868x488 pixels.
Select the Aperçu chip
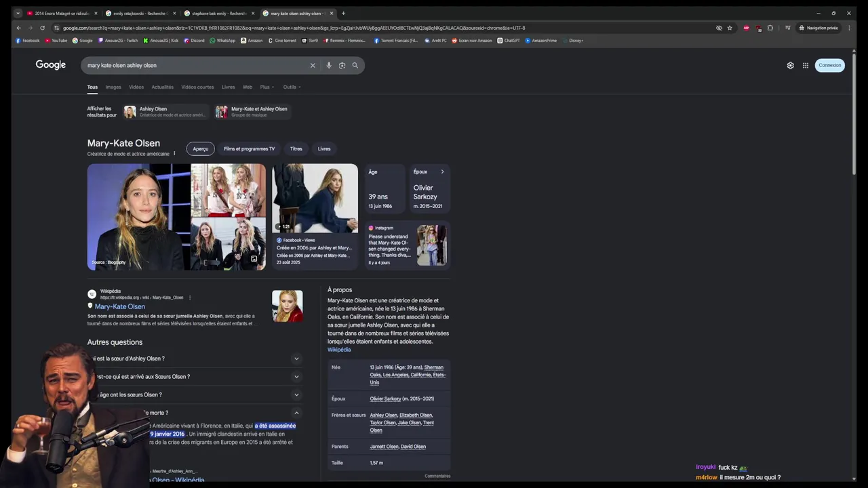(201, 149)
